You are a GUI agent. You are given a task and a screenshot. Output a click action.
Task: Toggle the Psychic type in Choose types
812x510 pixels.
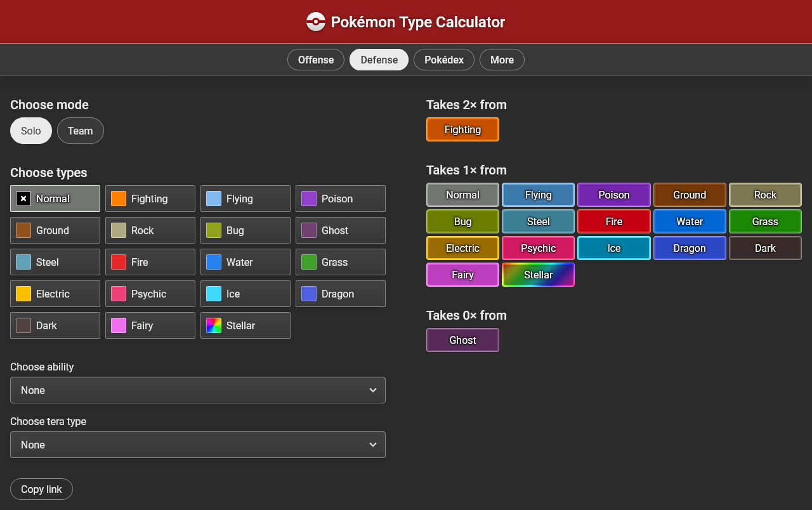[150, 294]
